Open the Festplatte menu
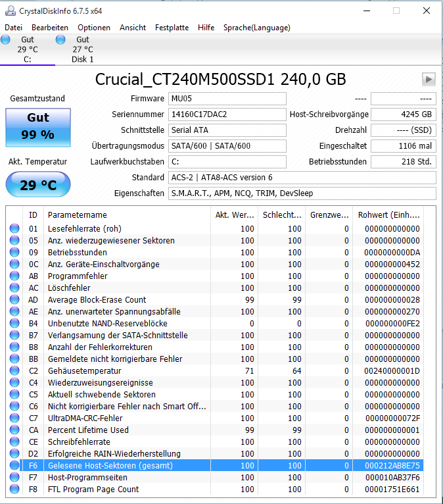This screenshot has height=504, width=443. [x=172, y=28]
